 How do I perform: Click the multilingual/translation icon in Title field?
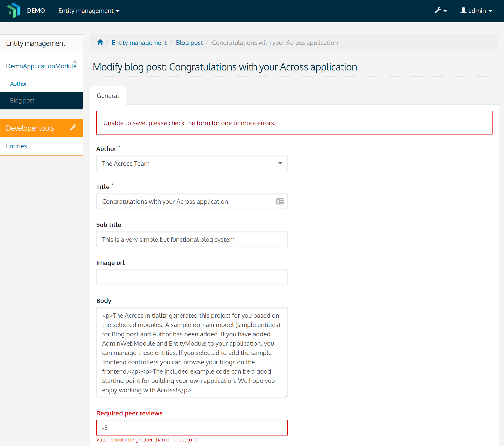point(279,201)
